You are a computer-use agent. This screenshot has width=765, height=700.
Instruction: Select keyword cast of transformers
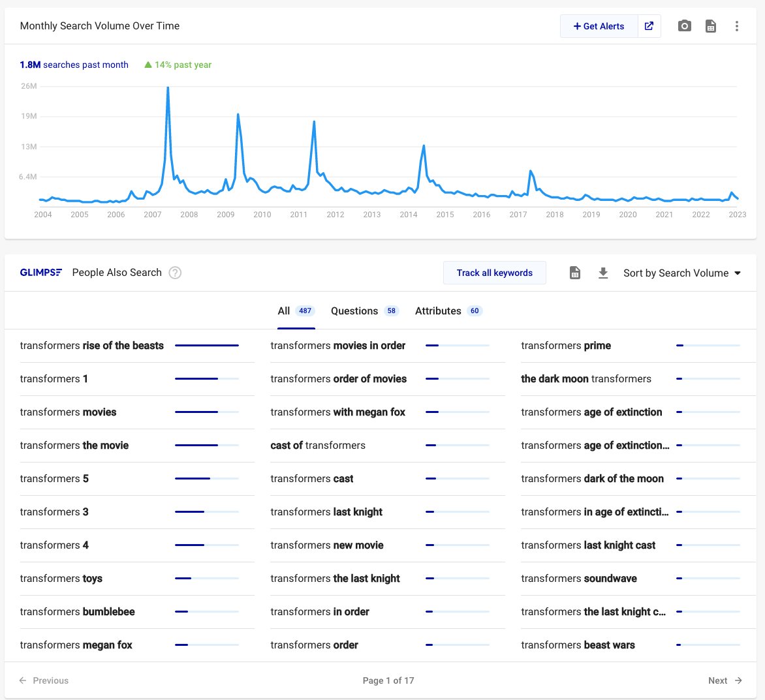click(318, 445)
